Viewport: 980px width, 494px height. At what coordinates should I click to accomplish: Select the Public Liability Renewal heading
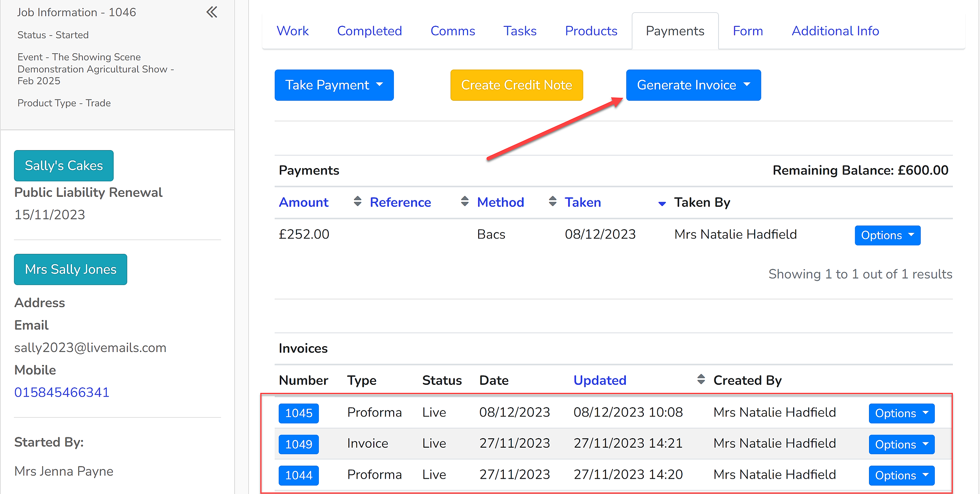88,192
